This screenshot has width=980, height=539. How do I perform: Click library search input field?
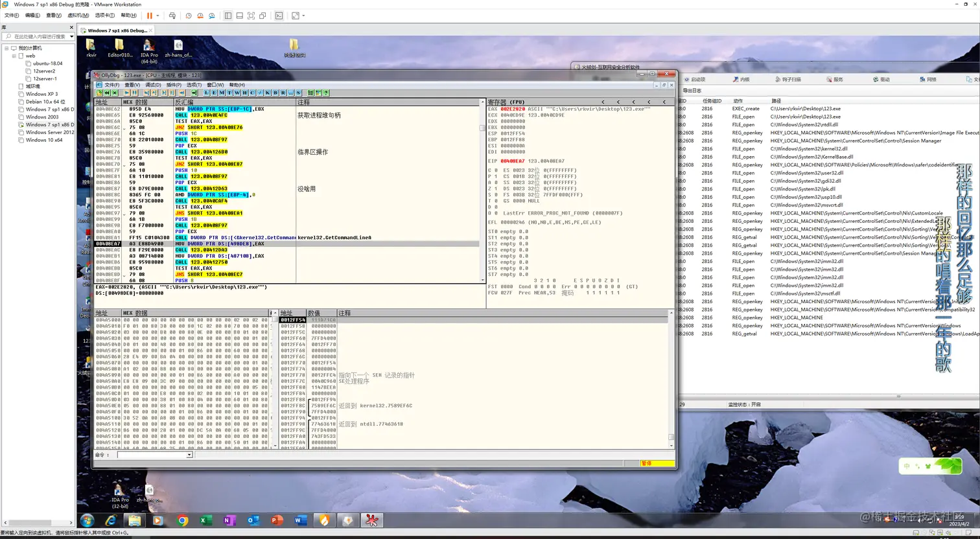[38, 36]
